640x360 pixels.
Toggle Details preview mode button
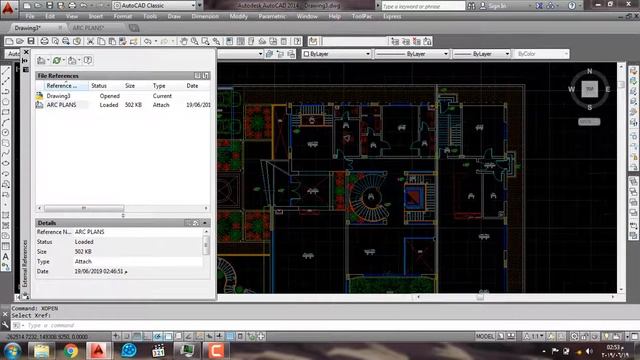(196, 222)
